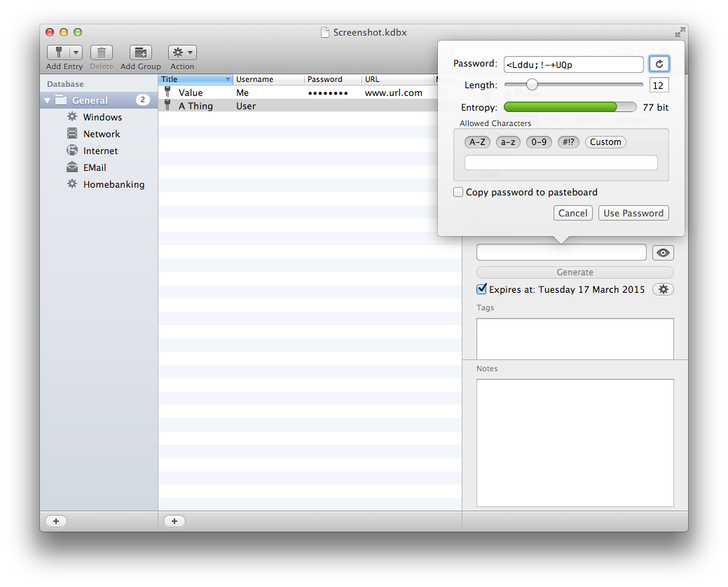The width and height of the screenshot is (728, 587).
Task: Toggle the A-Z uppercase character set
Action: pos(477,141)
